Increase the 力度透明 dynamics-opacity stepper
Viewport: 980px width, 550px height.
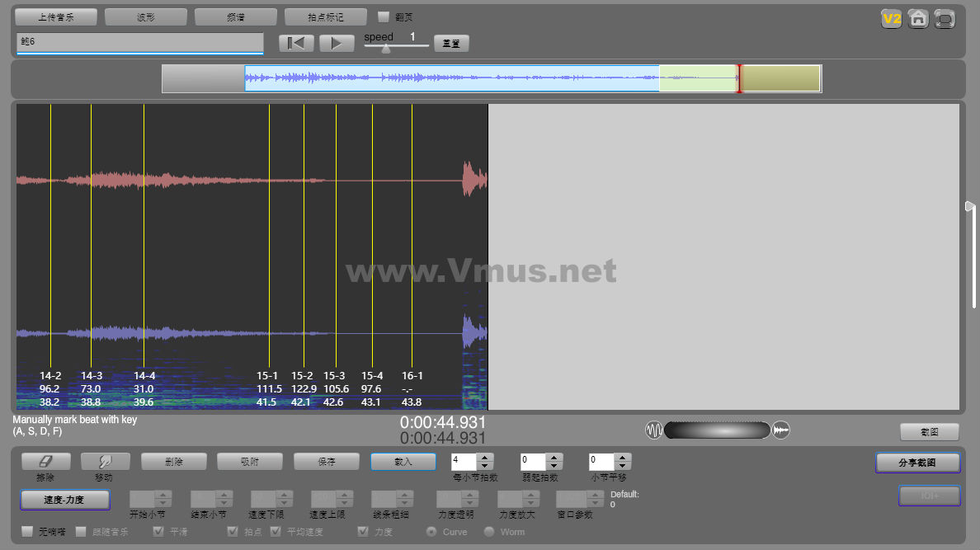coord(470,495)
